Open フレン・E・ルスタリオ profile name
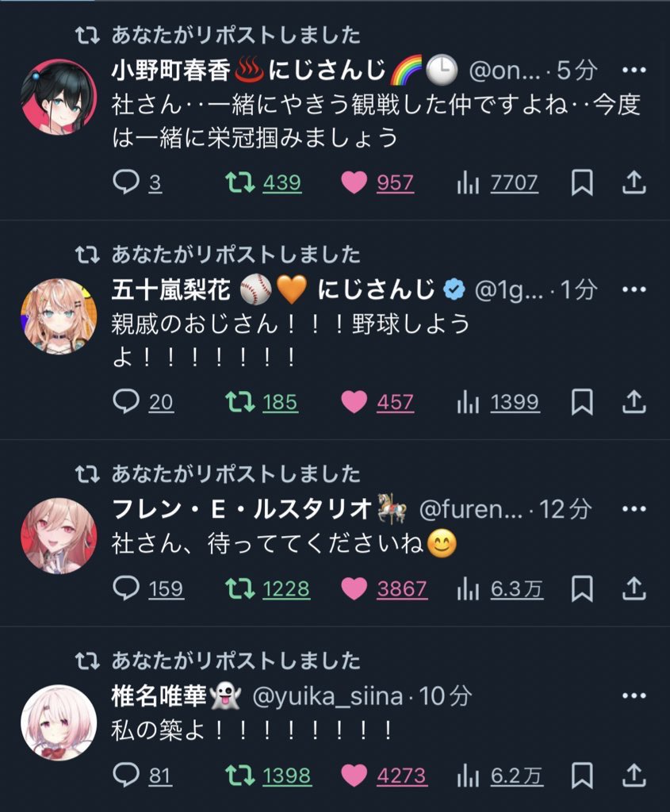Screen dimensions: 670x812 (243, 509)
